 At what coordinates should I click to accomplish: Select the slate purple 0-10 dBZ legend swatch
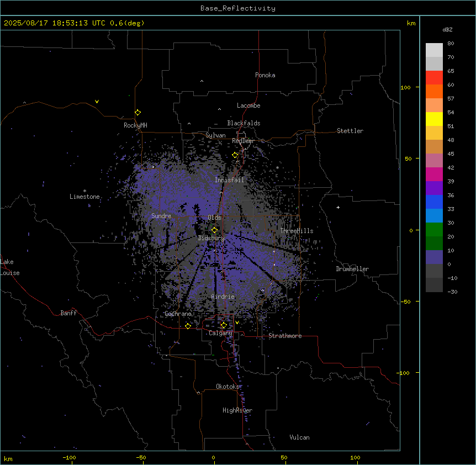pyautogui.click(x=434, y=257)
